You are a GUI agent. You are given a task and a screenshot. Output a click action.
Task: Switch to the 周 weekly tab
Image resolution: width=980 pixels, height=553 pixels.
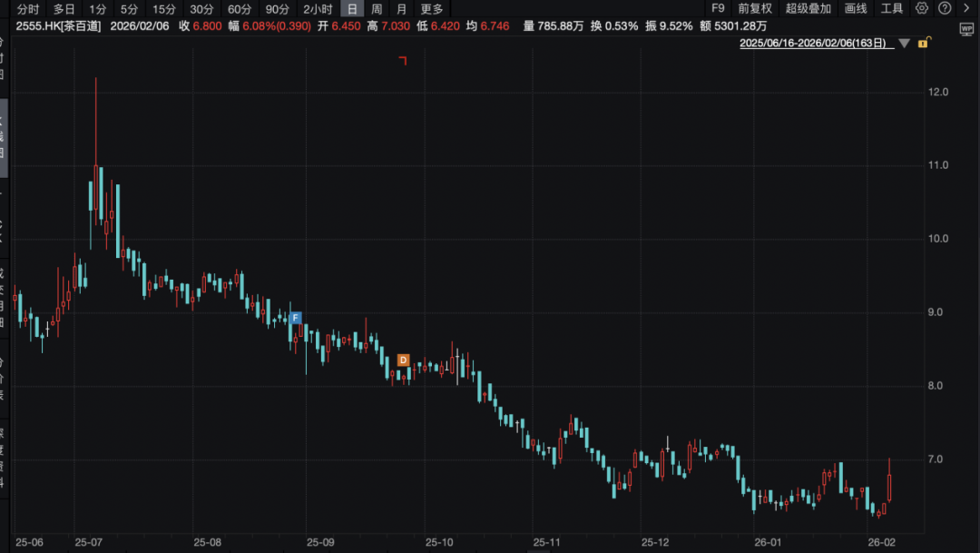pyautogui.click(x=377, y=9)
